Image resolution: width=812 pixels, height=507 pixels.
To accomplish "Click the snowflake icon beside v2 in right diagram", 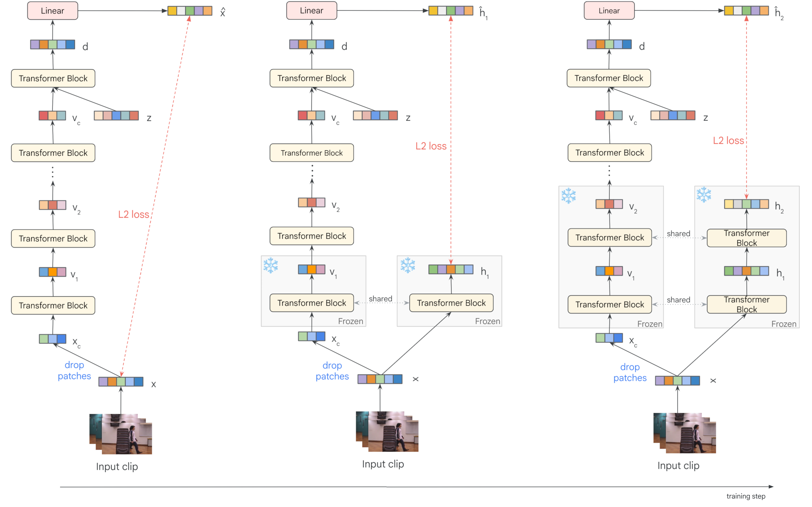I will [568, 196].
